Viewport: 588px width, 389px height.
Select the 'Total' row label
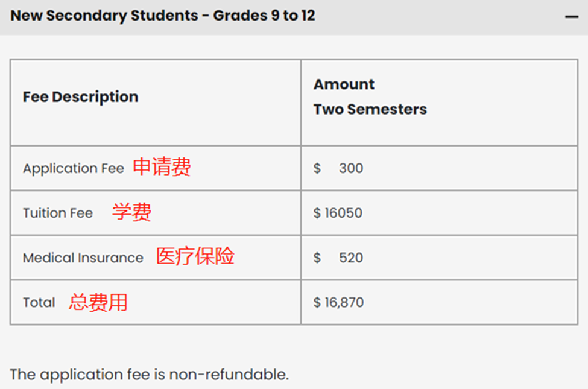click(x=39, y=302)
